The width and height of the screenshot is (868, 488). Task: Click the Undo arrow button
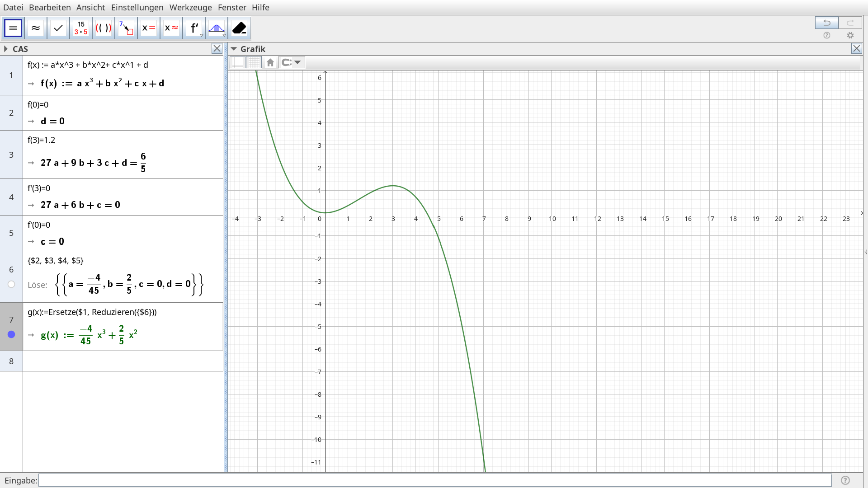(827, 23)
